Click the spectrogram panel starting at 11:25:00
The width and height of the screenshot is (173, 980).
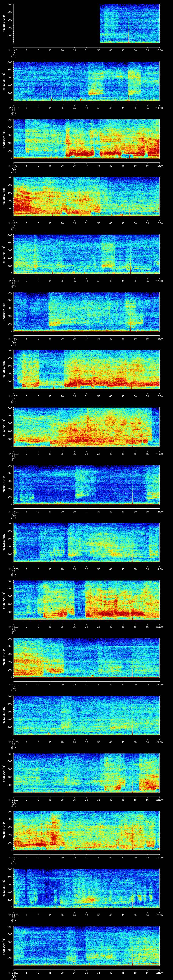pos(87,946)
